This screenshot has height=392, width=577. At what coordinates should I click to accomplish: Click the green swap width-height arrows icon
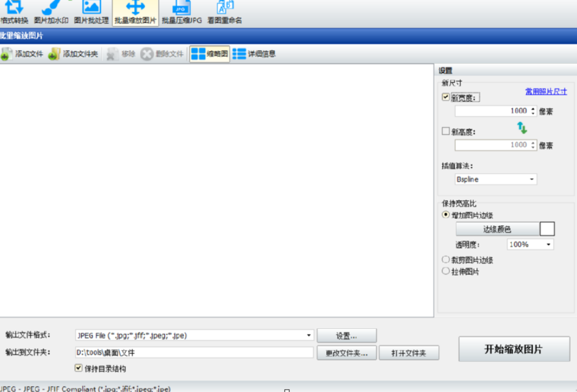point(522,128)
